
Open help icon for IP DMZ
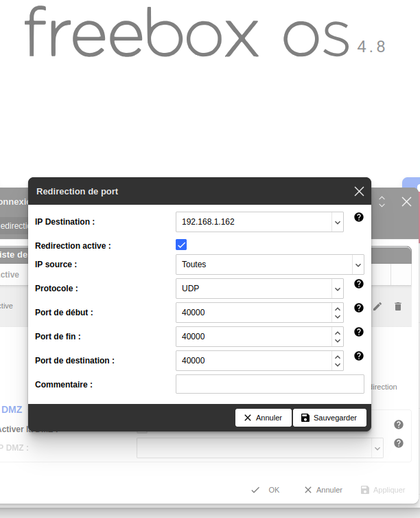tap(399, 443)
